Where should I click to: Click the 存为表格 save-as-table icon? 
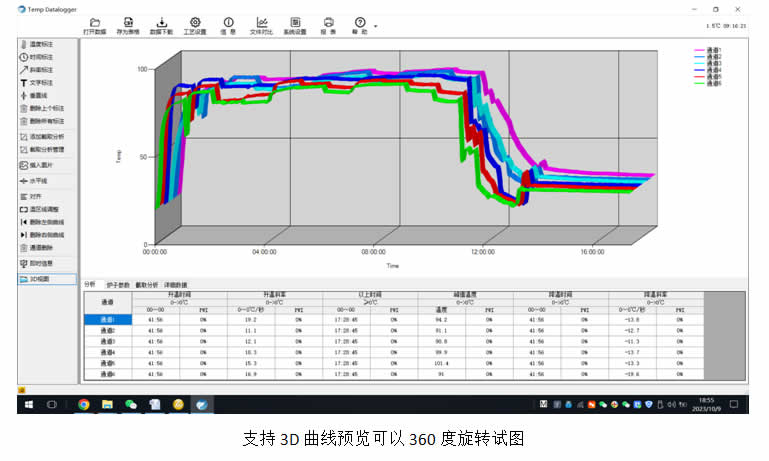click(x=128, y=26)
